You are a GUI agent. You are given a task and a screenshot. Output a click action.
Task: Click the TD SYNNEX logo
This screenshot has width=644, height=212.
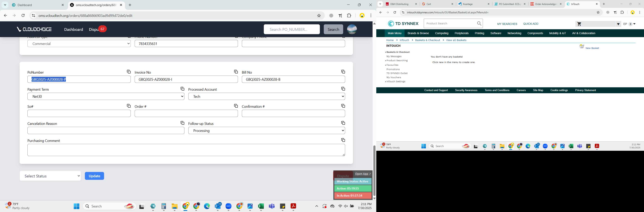[x=403, y=24]
